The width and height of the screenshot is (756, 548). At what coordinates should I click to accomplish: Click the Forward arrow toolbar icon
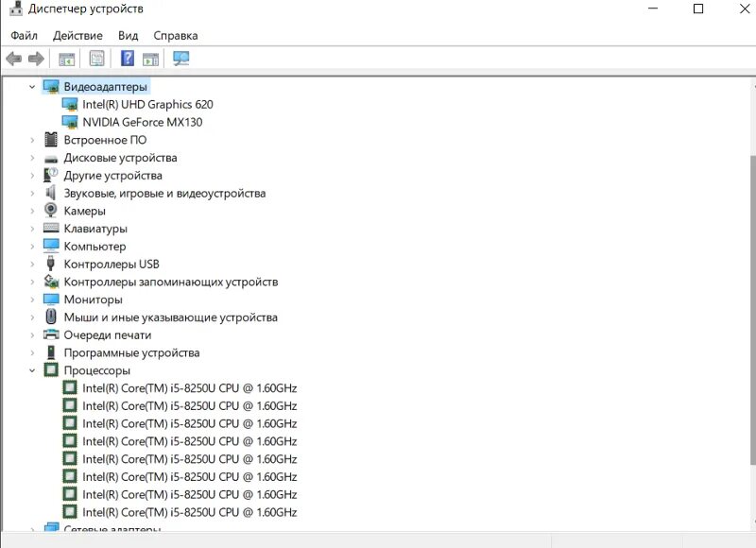point(36,59)
